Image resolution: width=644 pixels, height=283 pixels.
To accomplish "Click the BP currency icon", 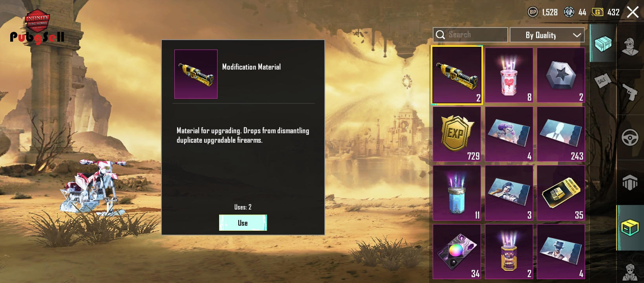I will point(532,12).
